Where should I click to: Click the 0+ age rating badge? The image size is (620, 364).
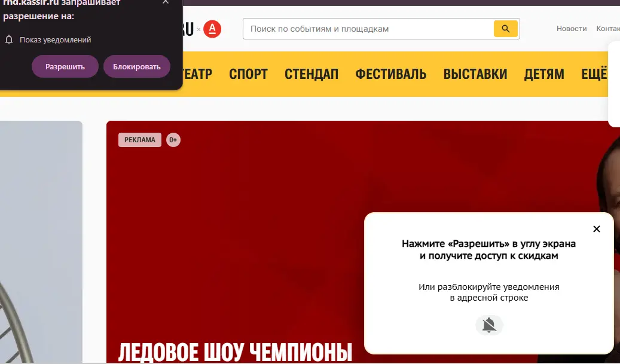point(173,140)
